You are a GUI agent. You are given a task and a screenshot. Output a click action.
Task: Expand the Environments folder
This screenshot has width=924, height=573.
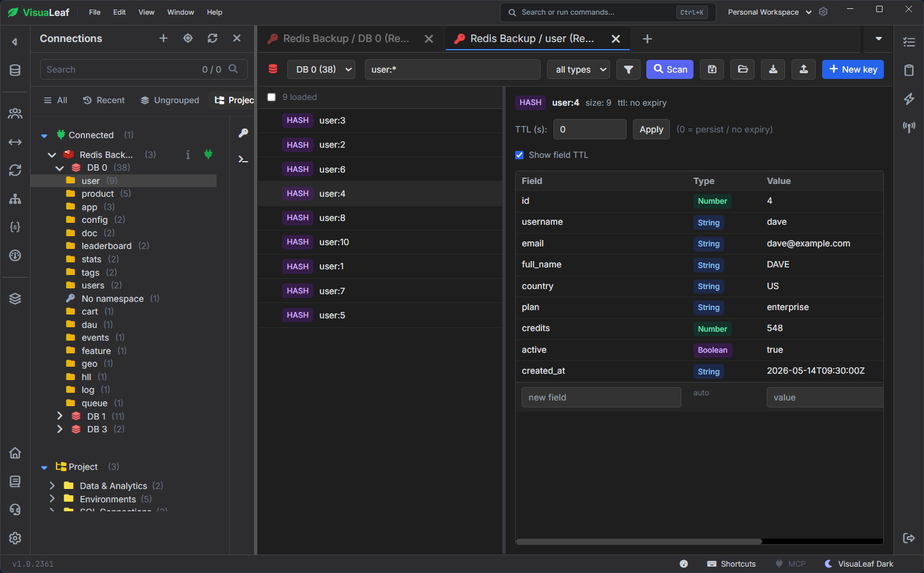[52, 499]
